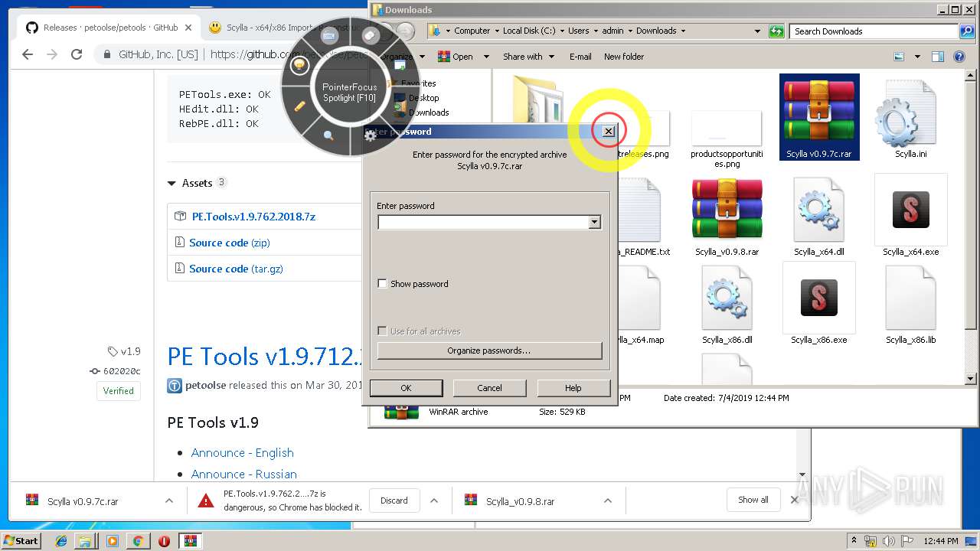
Task: Open Source code (zip) link
Action: 230,243
